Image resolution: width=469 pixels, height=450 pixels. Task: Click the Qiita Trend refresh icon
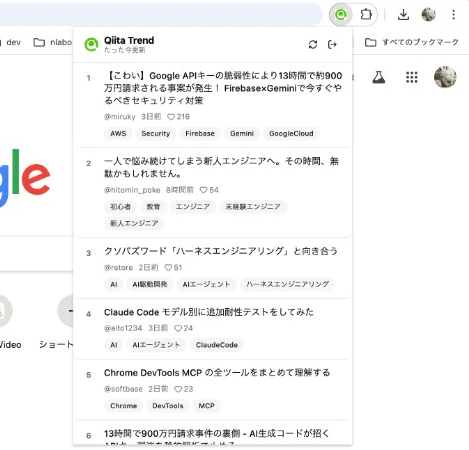point(313,44)
